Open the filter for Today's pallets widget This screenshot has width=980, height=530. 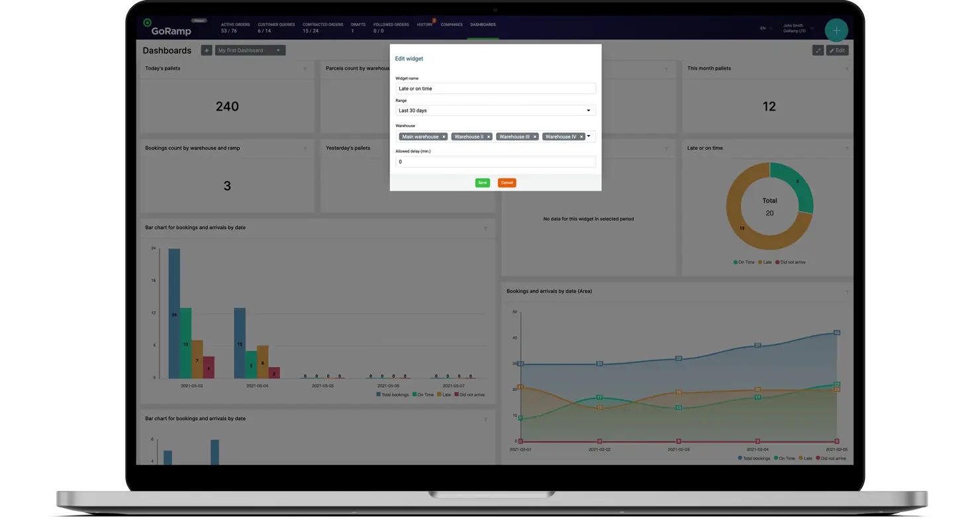tap(305, 68)
